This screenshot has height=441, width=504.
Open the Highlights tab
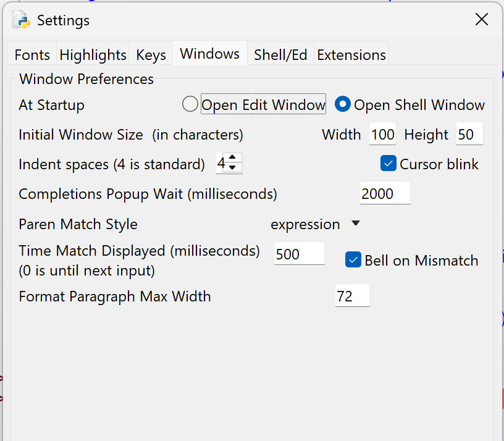tap(93, 55)
